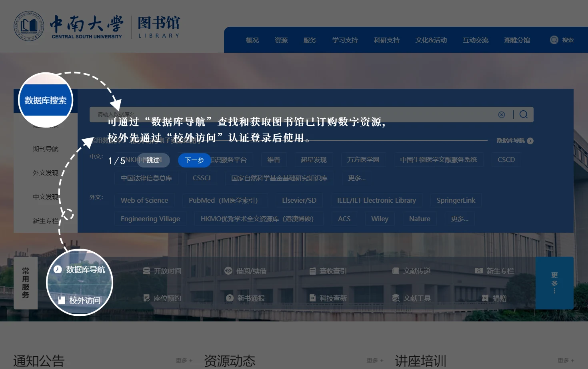This screenshot has width=588, height=369.
Task: Expand the blue 更多 services panel
Action: (554, 283)
